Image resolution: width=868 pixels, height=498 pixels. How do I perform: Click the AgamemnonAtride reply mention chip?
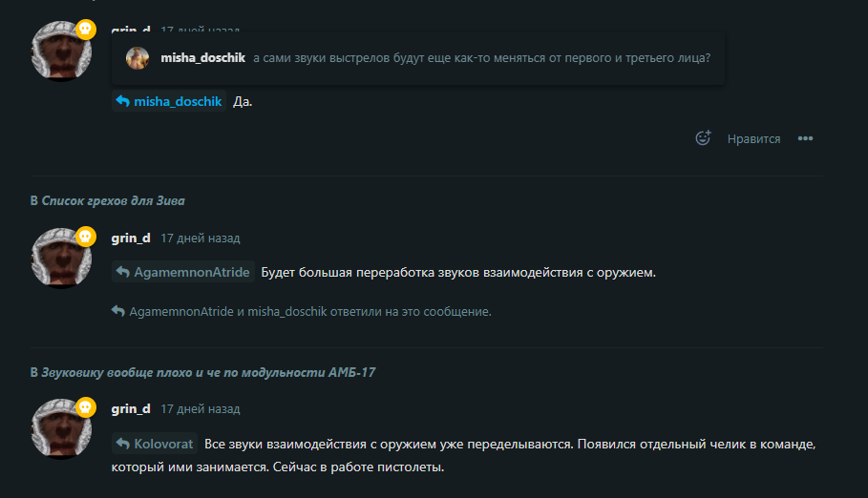pos(183,272)
